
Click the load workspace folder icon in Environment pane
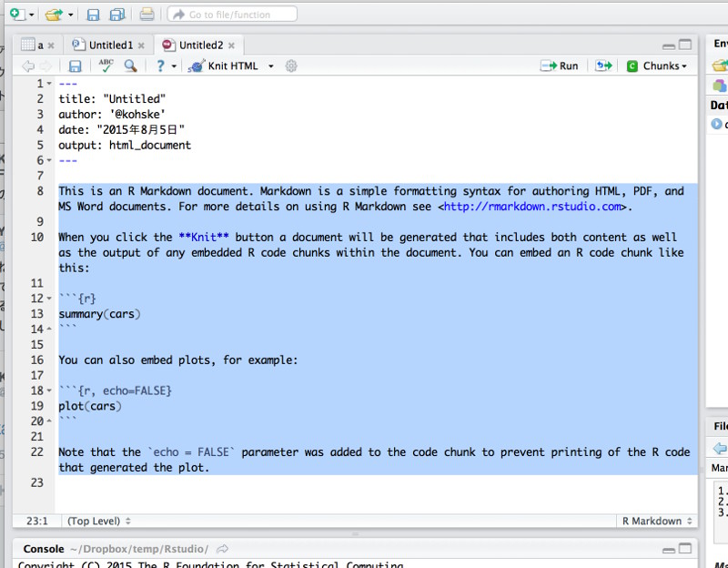point(721,66)
